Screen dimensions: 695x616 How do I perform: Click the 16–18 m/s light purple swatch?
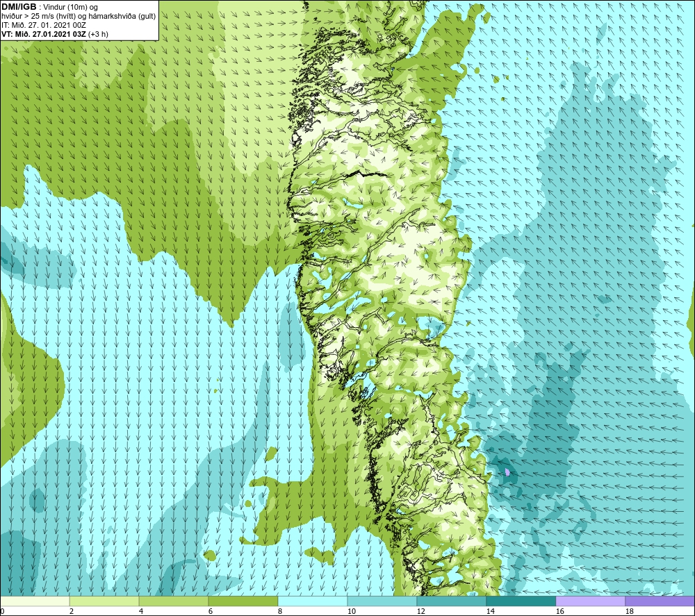[590, 601]
